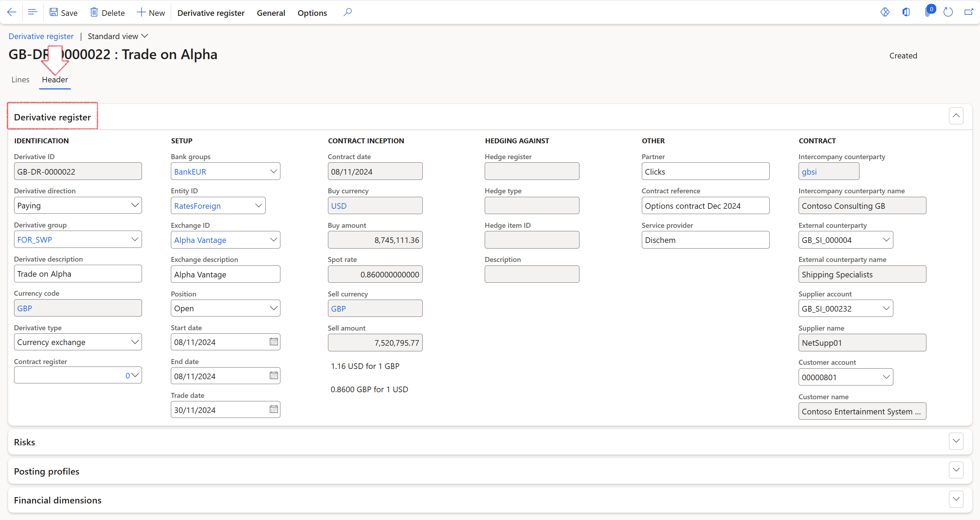Viewport: 980px width, 520px height.
Task: Click the Save toolbar button
Action: pyautogui.click(x=63, y=13)
